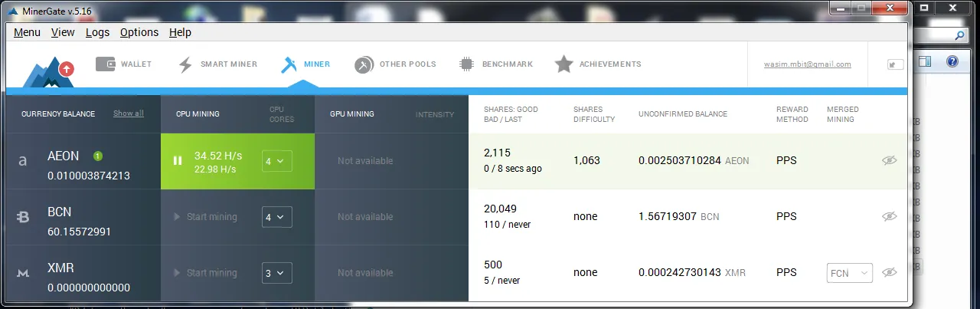Image resolution: width=980 pixels, height=309 pixels.
Task: Click the AEON balance 0.010003874213
Action: (x=89, y=176)
